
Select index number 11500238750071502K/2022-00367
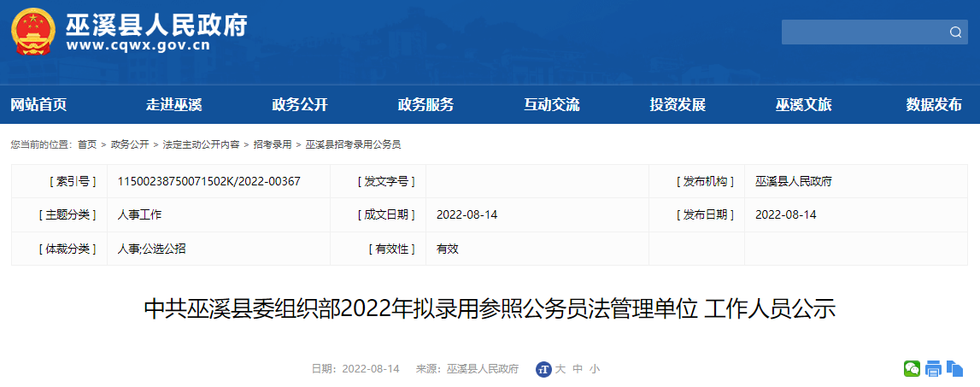209,181
